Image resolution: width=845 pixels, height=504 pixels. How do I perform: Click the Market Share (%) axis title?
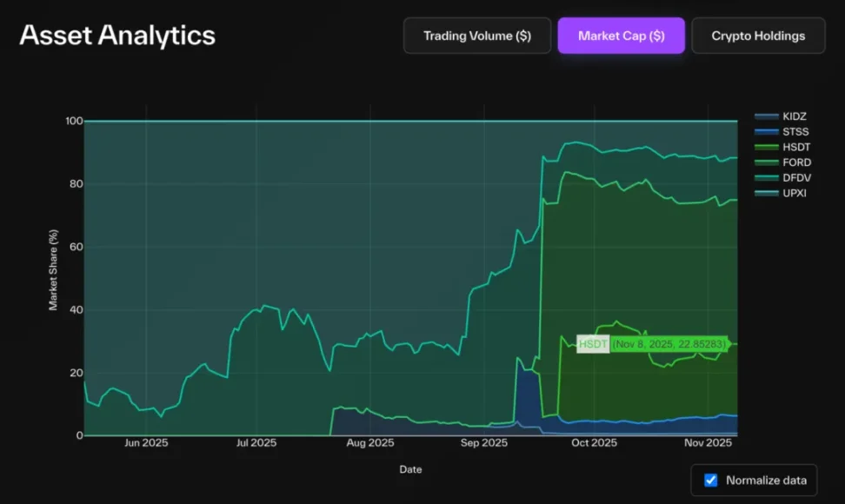pyautogui.click(x=53, y=270)
